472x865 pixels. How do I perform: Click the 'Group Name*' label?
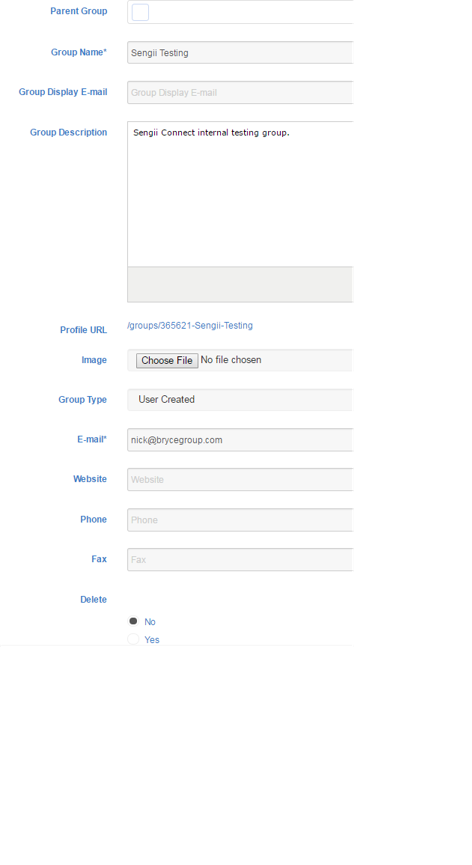click(79, 52)
